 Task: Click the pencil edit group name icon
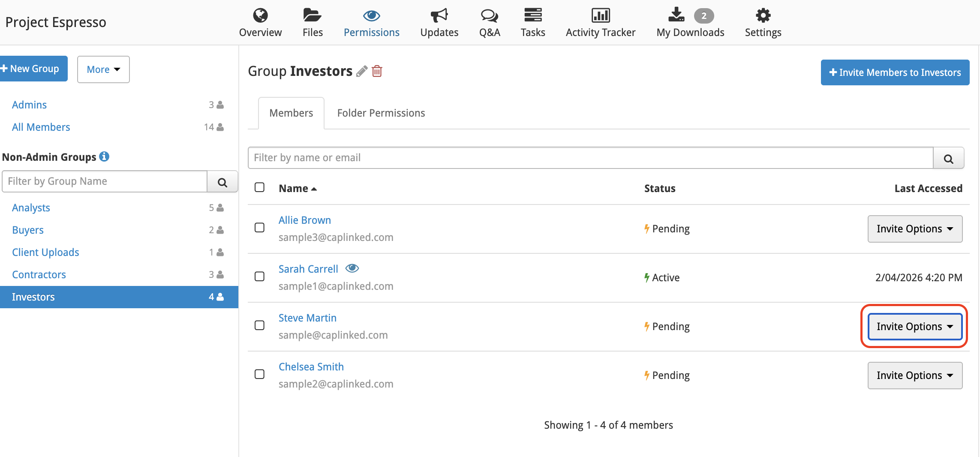(x=362, y=71)
